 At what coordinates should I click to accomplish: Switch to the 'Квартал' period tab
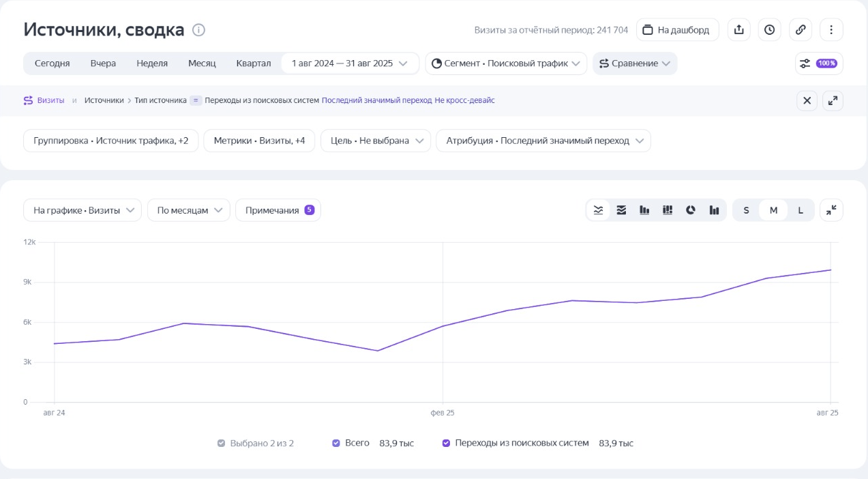(x=254, y=63)
